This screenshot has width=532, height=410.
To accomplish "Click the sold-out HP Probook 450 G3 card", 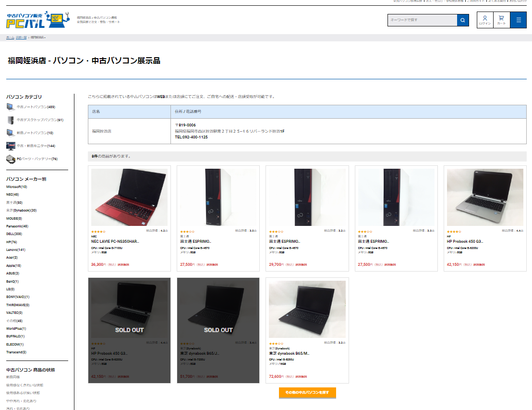I will click(129, 331).
